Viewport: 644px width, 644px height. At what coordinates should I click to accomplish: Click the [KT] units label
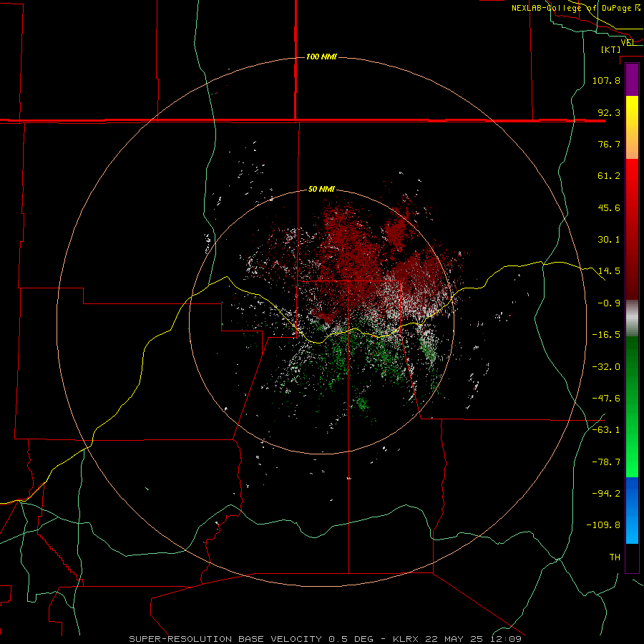pyautogui.click(x=611, y=49)
